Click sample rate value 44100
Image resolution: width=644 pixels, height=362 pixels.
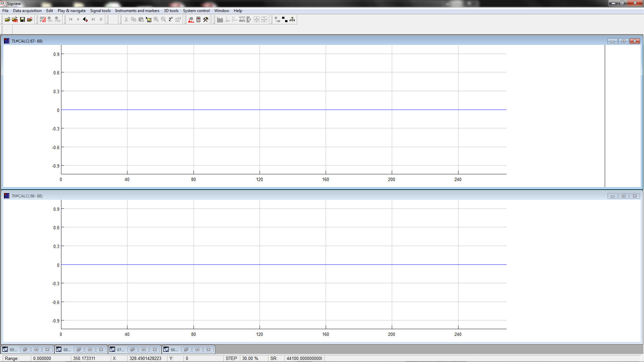pos(304,358)
